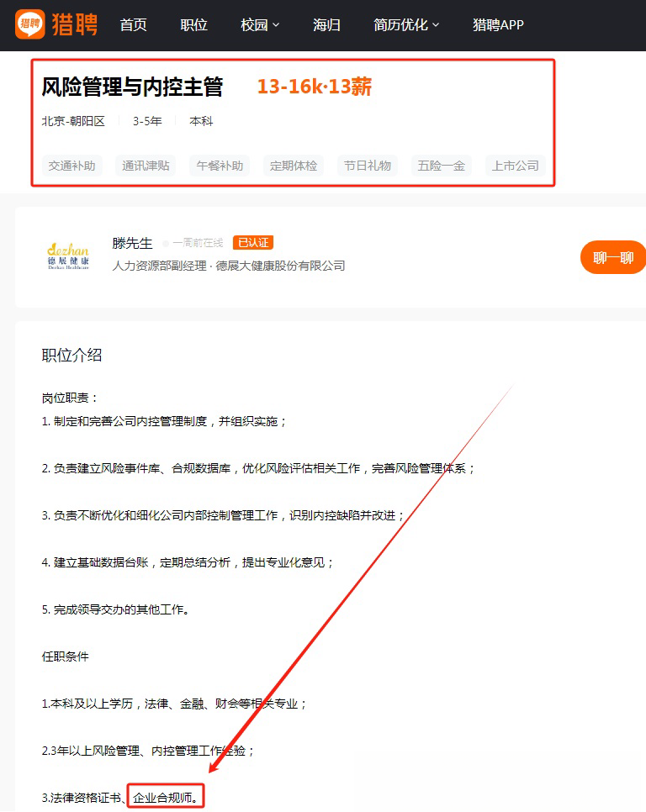The width and height of the screenshot is (646, 812).
Task: Click the 岗位职责 label
Action: point(70,398)
